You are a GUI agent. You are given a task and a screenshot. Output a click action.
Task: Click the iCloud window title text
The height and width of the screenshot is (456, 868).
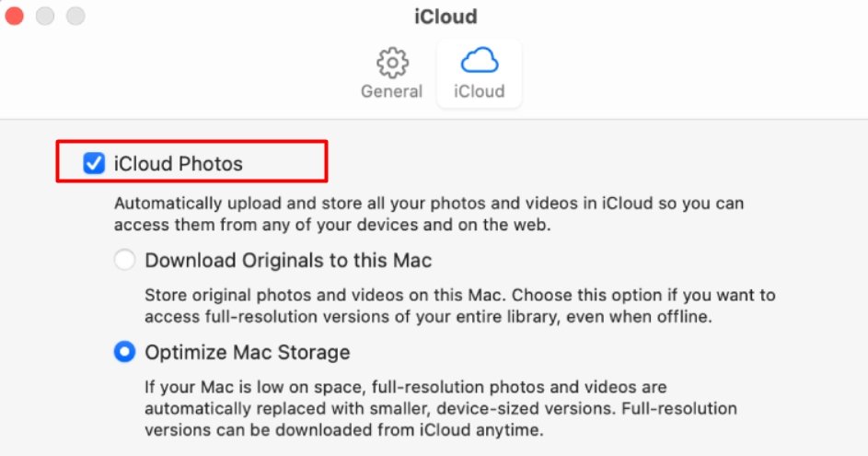pyautogui.click(x=446, y=16)
